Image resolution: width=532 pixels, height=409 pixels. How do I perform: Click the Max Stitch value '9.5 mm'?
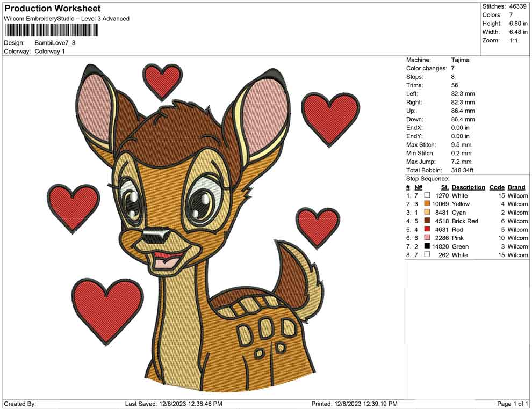(x=462, y=145)
